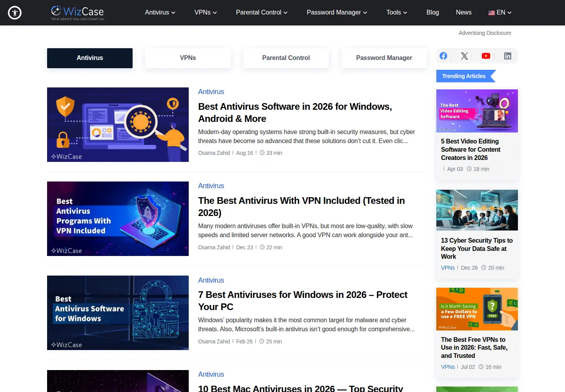The image size is (565, 392).
Task: Click VPNs tag under Best Free VPNs
Action: (x=448, y=367)
